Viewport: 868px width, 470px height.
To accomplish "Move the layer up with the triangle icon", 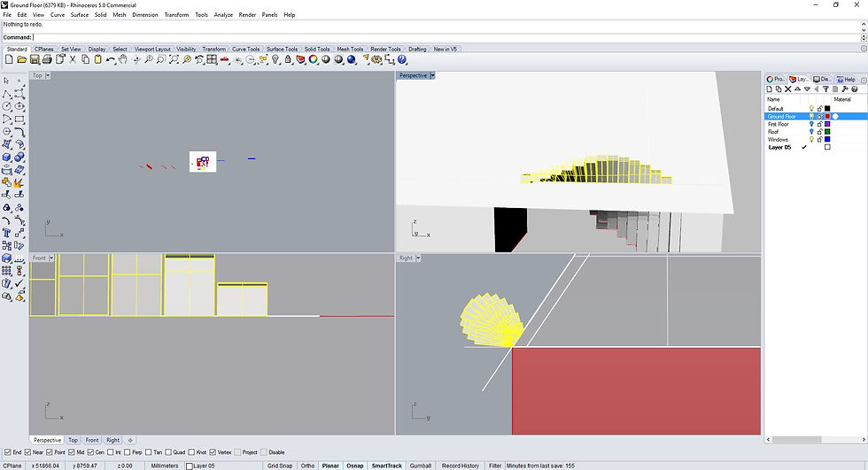I will pos(798,89).
